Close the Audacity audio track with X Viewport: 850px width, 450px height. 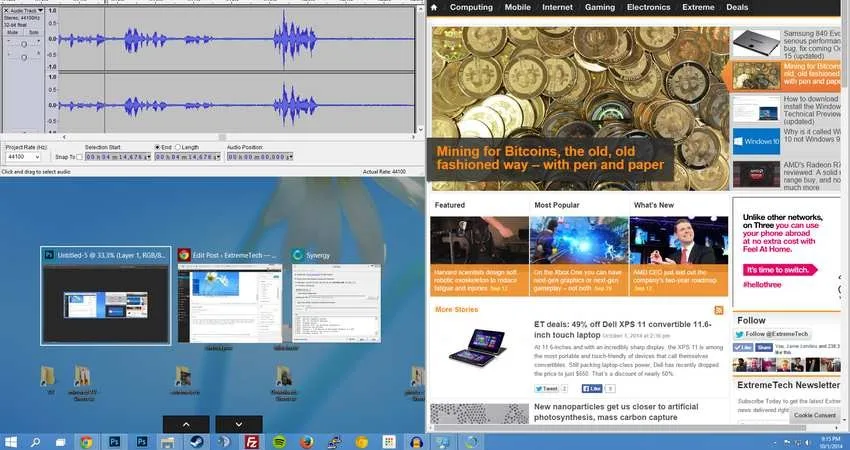tap(7, 10)
